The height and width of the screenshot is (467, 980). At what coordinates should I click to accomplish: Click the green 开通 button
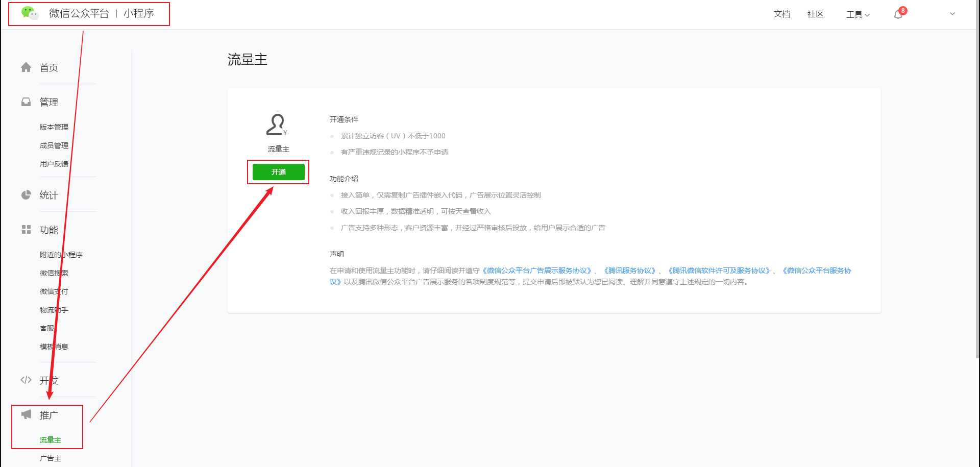pyautogui.click(x=278, y=172)
